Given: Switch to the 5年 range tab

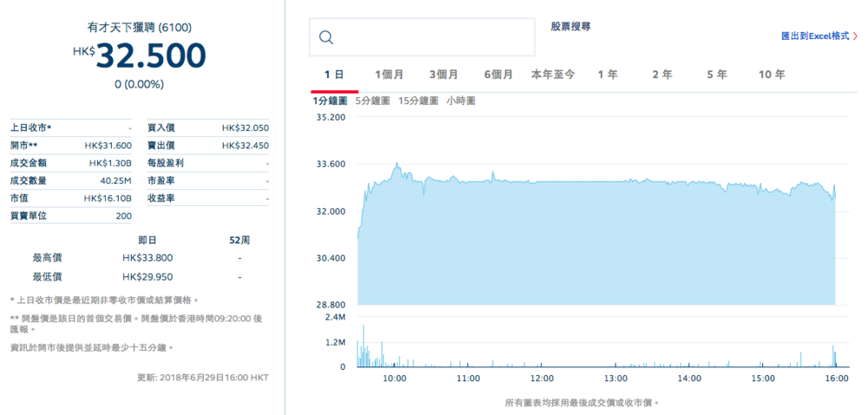Looking at the screenshot, I should 717,75.
